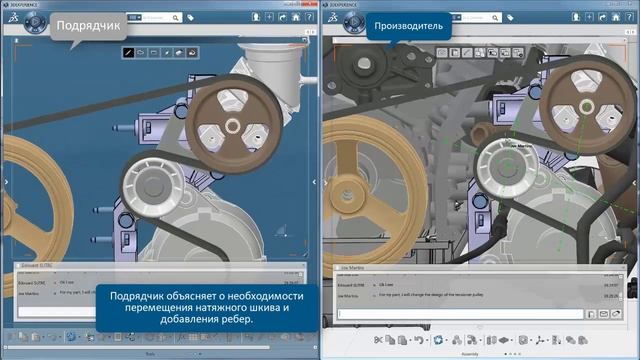Screen dimensions: 640x360
Task: Expand the right side panel arrow in left window
Action: 314,182
